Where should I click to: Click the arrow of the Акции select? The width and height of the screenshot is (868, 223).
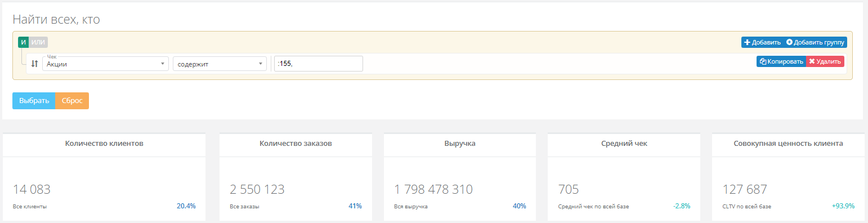coord(163,64)
